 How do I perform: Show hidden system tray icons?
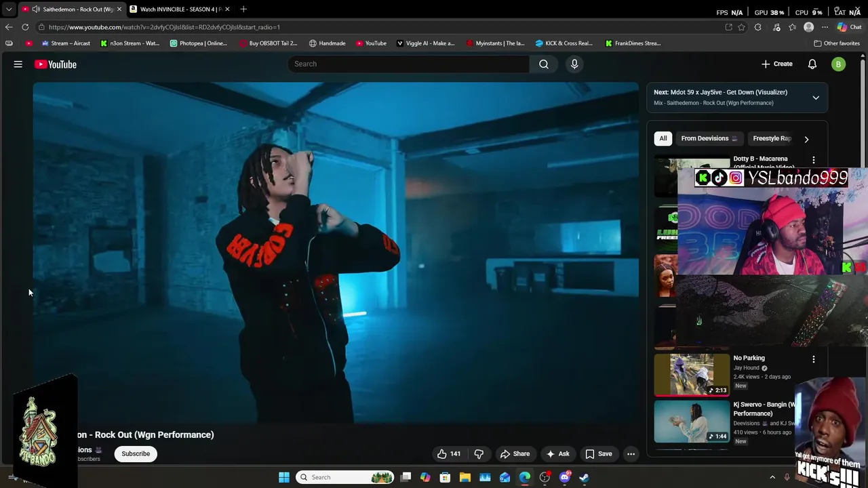click(x=772, y=477)
